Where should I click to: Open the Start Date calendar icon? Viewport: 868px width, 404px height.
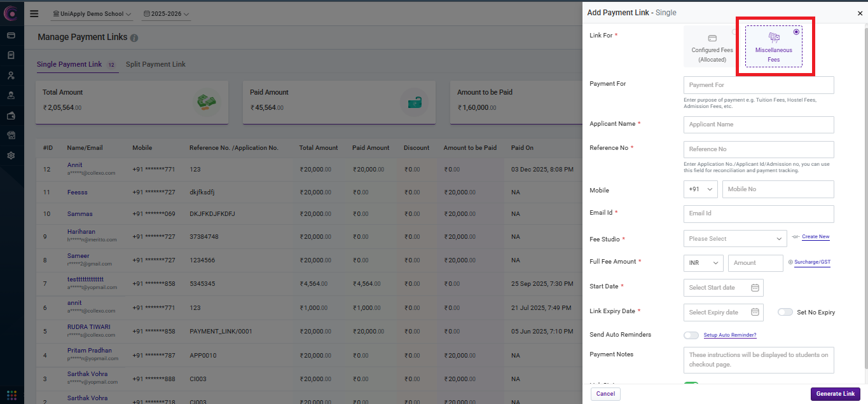(x=755, y=288)
